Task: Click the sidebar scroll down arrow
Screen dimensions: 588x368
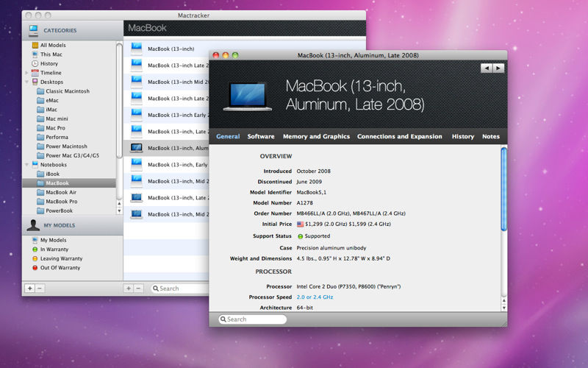Action: (x=119, y=211)
